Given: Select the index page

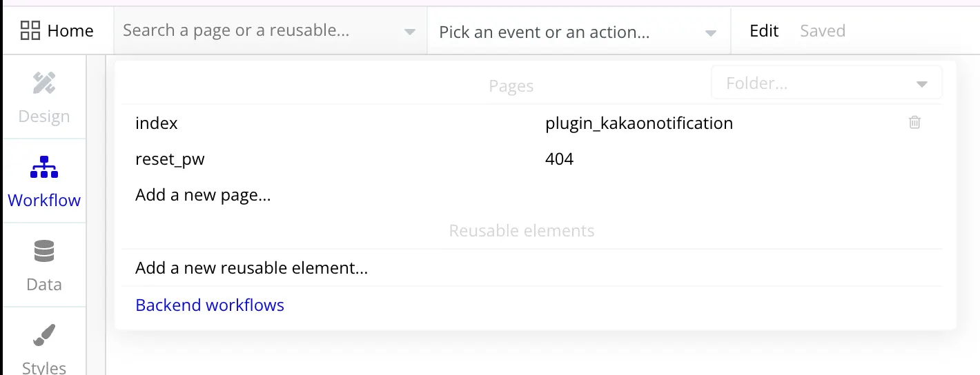Looking at the screenshot, I should (x=157, y=123).
